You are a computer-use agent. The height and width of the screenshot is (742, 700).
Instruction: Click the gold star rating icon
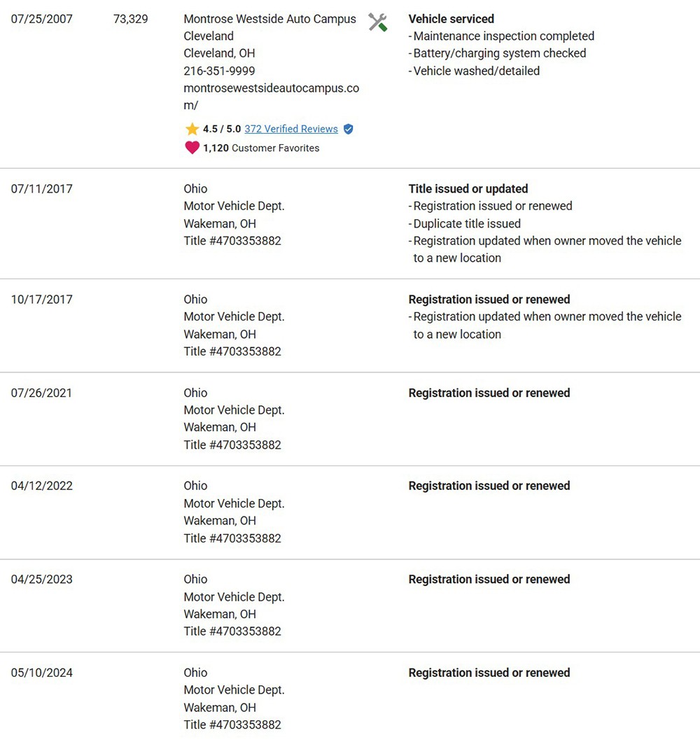point(192,129)
